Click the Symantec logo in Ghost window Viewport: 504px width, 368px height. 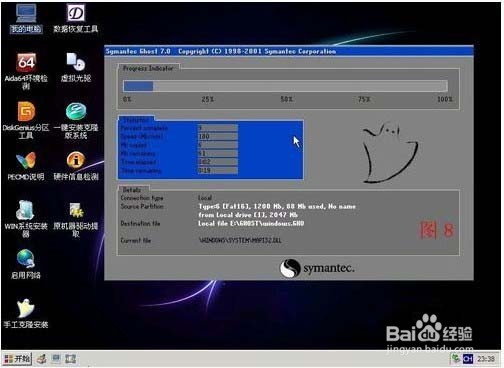tap(317, 268)
